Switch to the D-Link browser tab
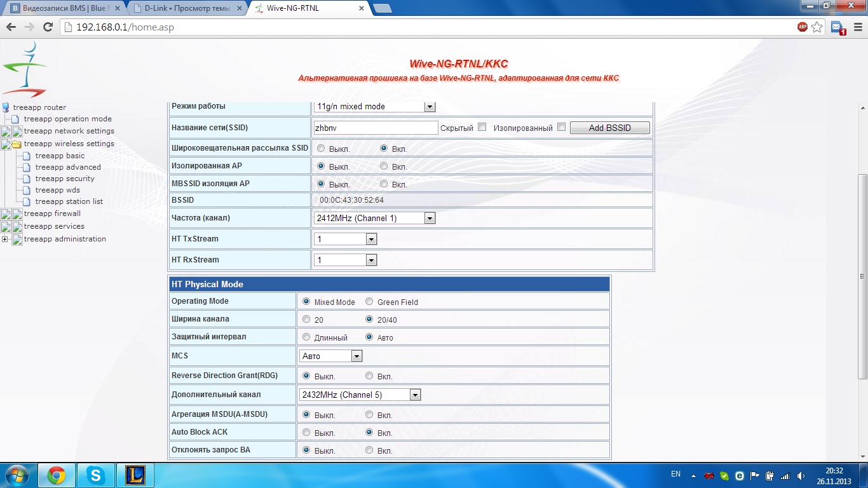868x488 pixels. pos(186,8)
